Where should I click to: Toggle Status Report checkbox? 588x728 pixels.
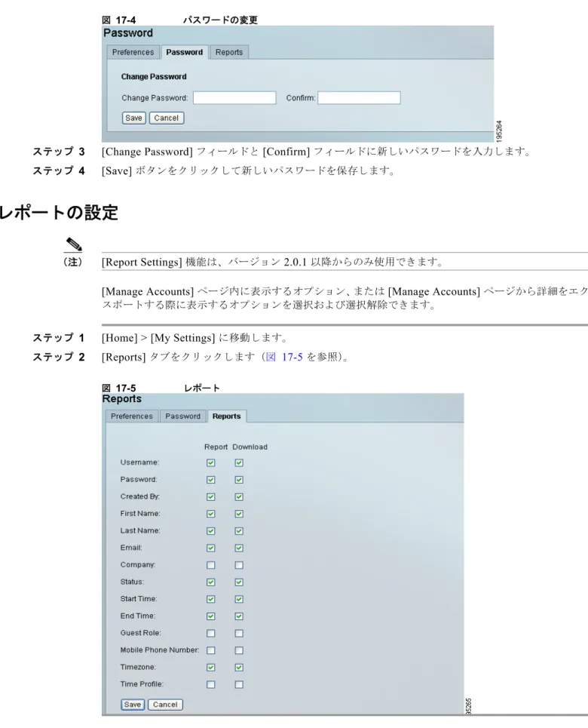(210, 582)
